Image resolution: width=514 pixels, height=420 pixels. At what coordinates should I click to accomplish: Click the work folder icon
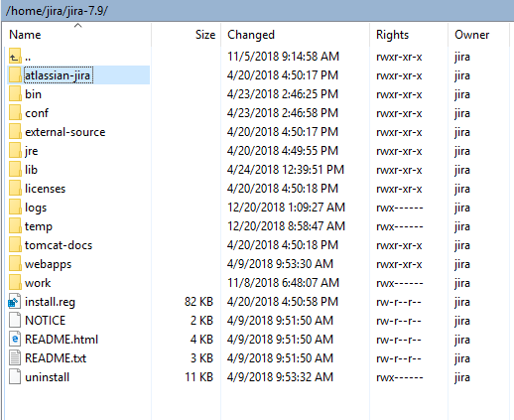pos(15,283)
